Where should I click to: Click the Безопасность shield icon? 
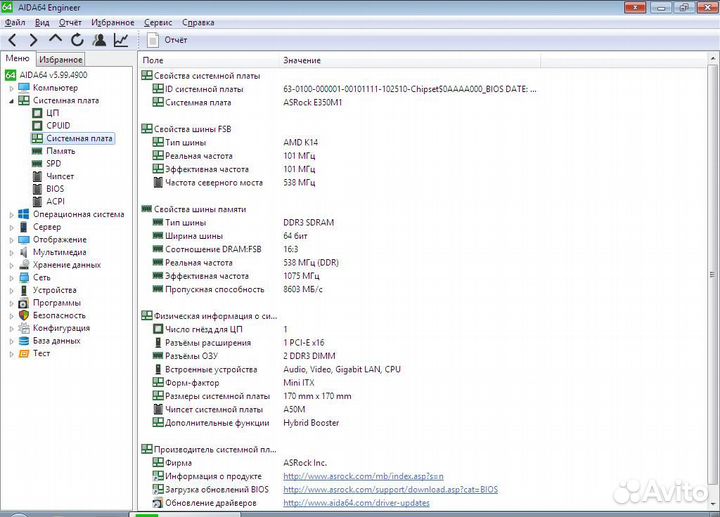tap(24, 315)
